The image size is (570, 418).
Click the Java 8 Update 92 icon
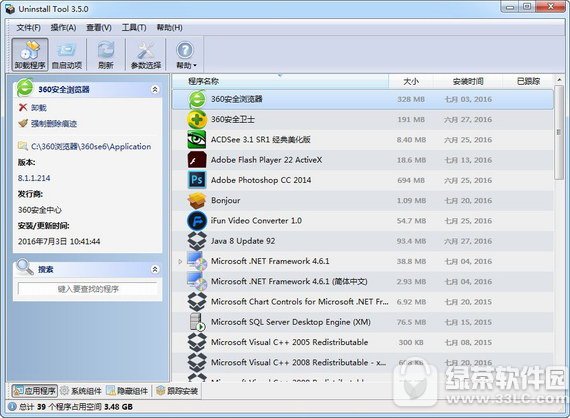coord(197,241)
